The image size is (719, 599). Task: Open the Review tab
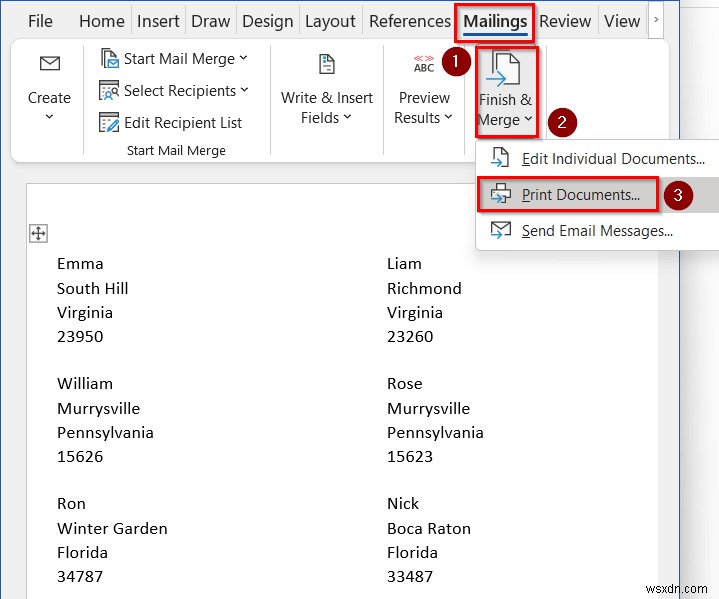click(x=565, y=21)
